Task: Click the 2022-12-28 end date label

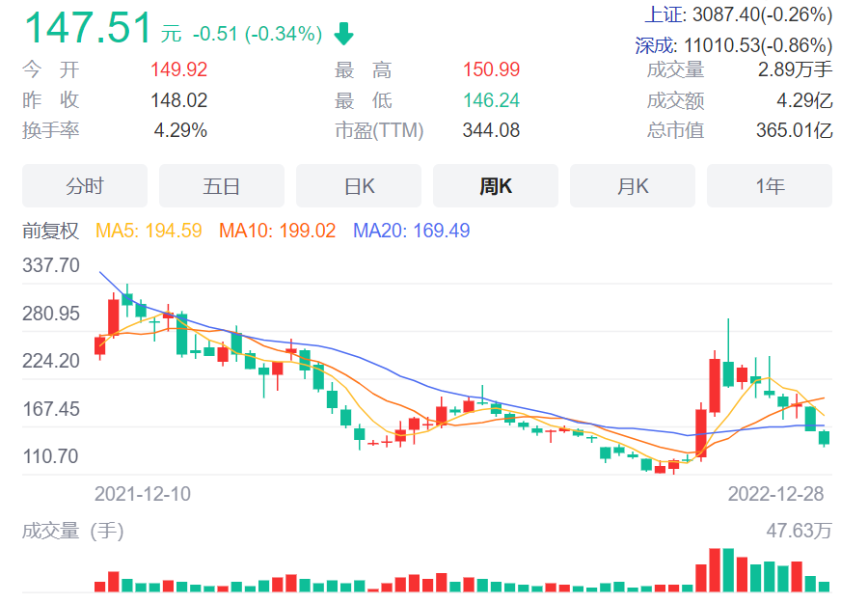Action: pyautogui.click(x=774, y=493)
